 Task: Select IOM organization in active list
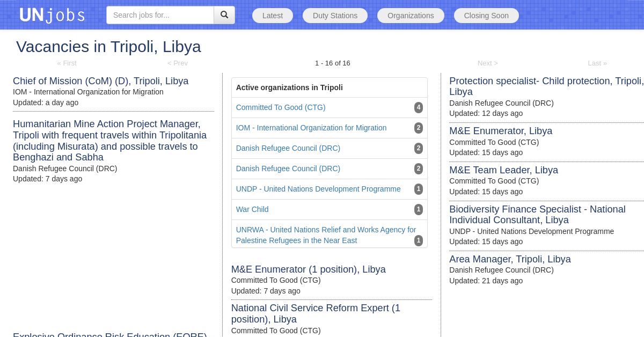311,128
